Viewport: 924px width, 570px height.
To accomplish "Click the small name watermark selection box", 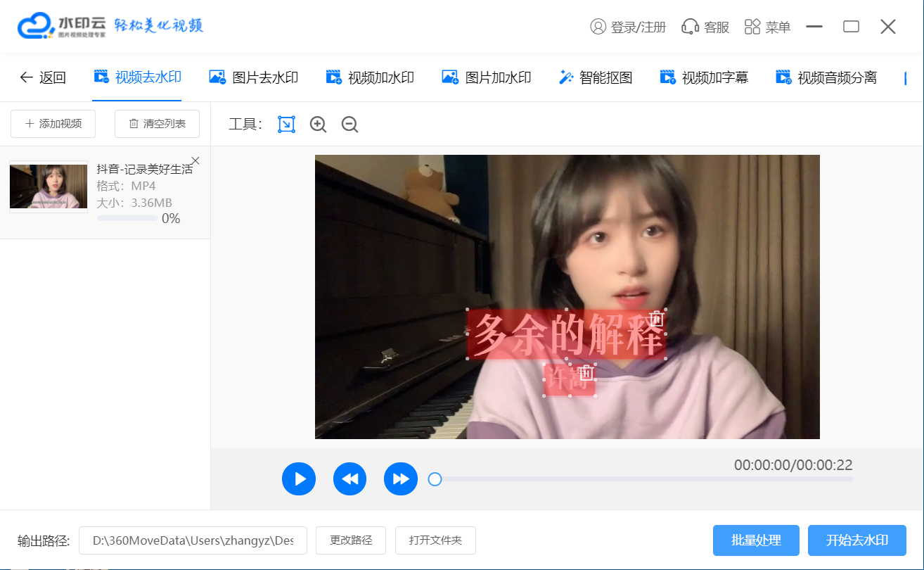I will 570,380.
